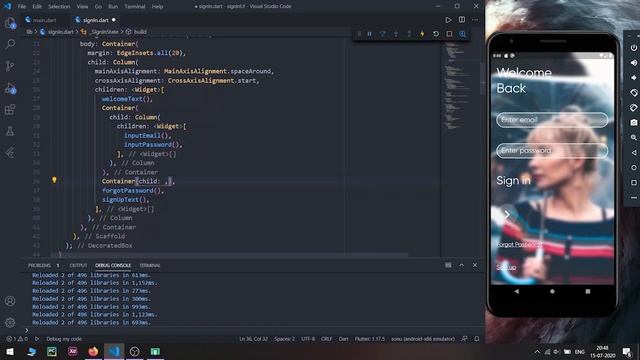Switch to the Terminal panel tab
This screenshot has width=640, height=360.
150,265
